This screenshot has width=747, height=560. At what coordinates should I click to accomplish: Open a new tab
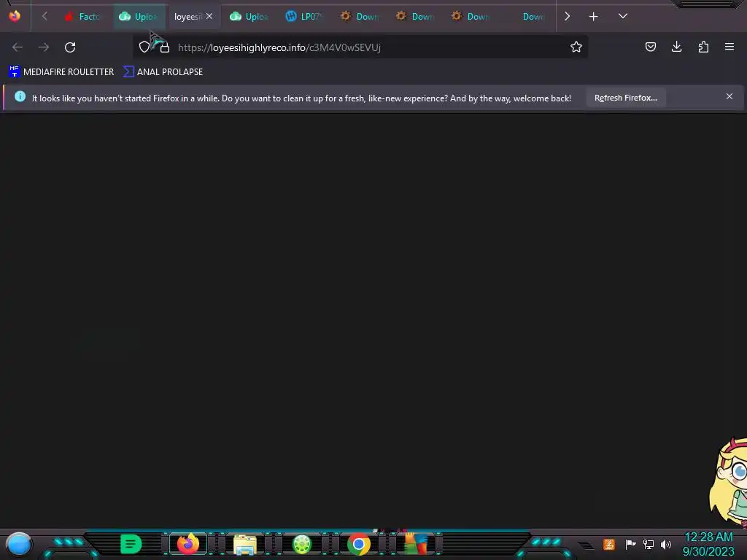pyautogui.click(x=593, y=17)
